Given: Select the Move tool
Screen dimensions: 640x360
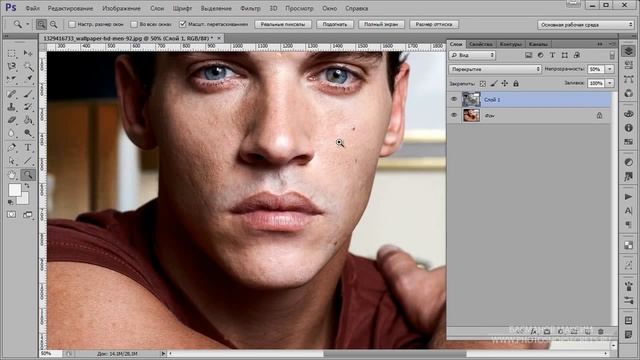Looking at the screenshot, I should tap(28, 53).
